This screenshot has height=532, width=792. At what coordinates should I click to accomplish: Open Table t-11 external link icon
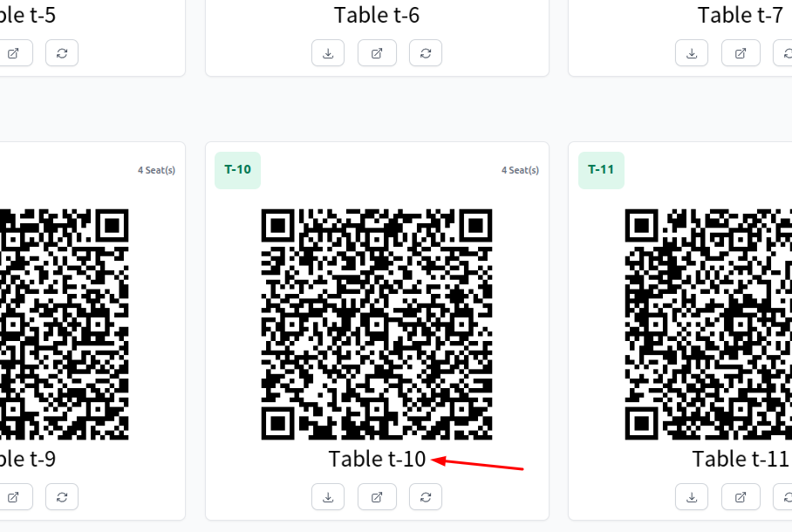741,497
